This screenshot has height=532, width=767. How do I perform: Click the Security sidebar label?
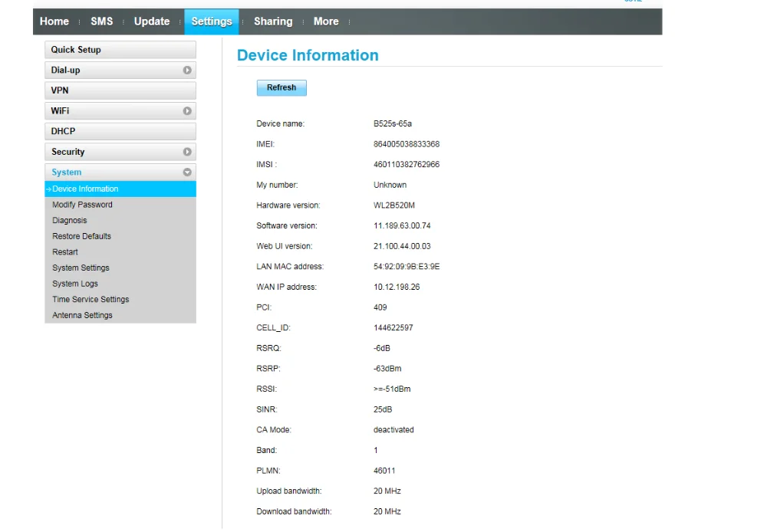coord(68,152)
